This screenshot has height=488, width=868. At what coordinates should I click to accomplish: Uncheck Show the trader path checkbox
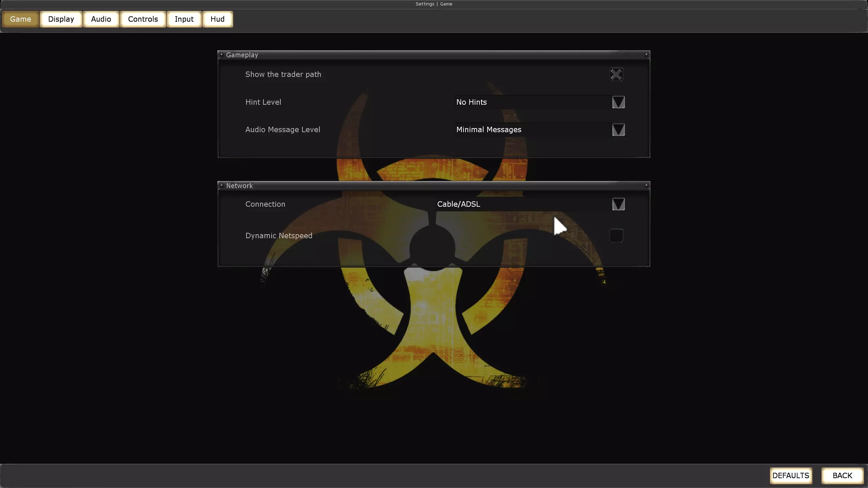click(x=616, y=75)
